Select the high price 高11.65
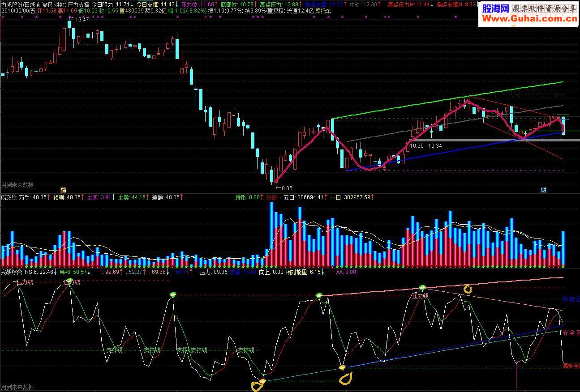The width and height of the screenshot is (580, 392). click(67, 10)
